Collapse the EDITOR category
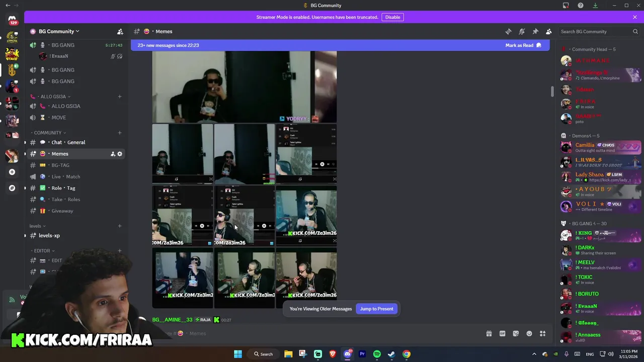Image resolution: width=644 pixels, height=362 pixels. pos(42,250)
